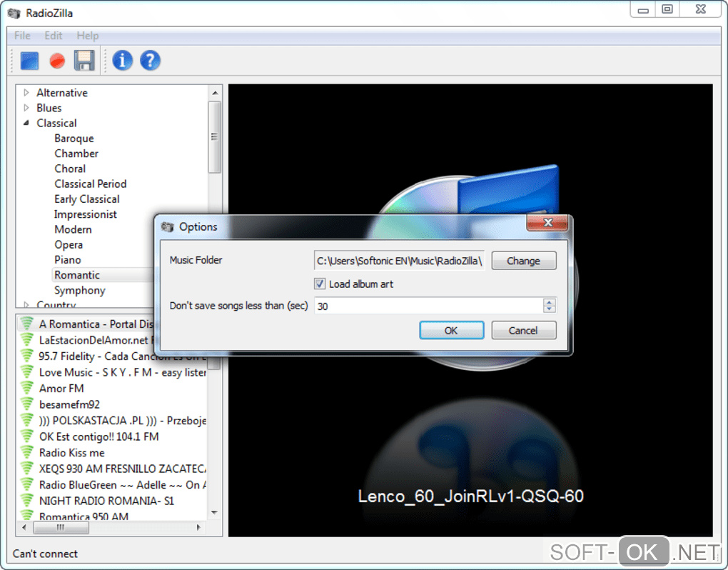This screenshot has height=570, width=728.
Task: Click the floppy disk save icon
Action: point(84,61)
